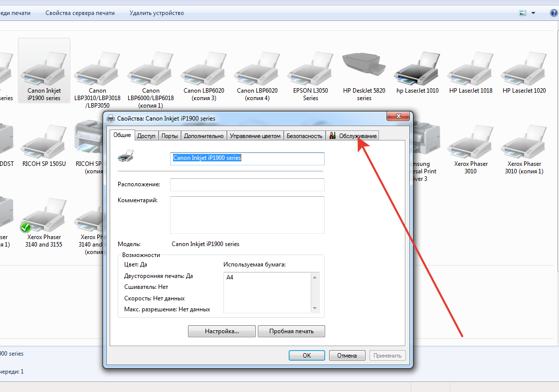Close the printer properties dialog
The image size is (559, 392).
398,116
